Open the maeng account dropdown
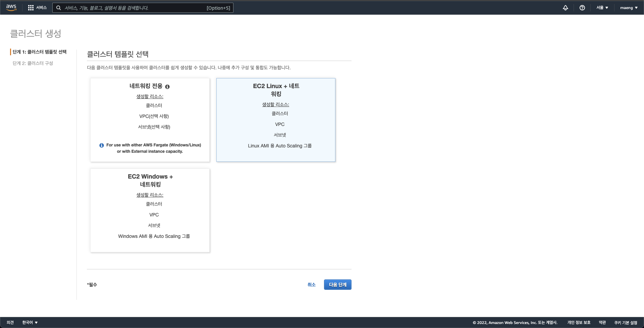 tap(629, 8)
